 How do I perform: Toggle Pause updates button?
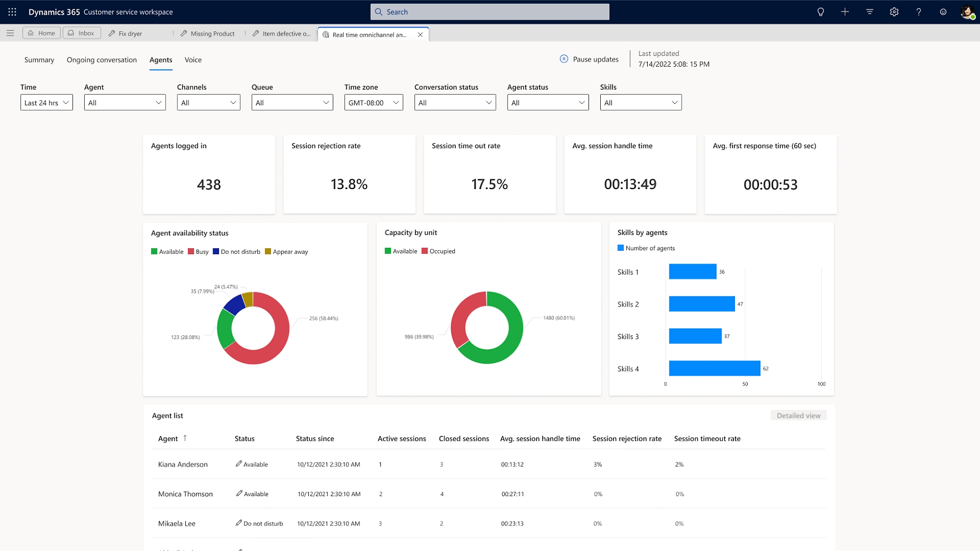589,59
